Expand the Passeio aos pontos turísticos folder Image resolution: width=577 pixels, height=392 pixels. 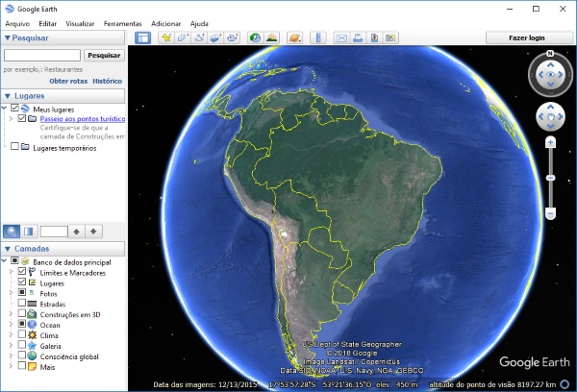(11, 118)
